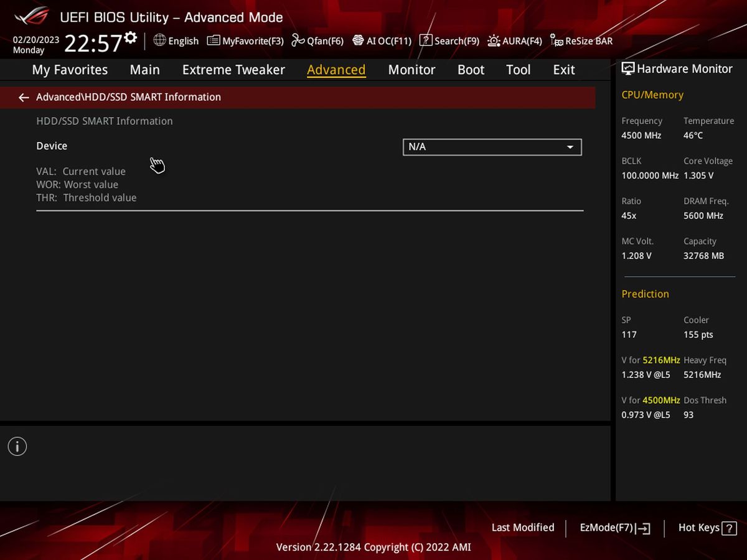Click the breadcrumb path text
The width and height of the screenshot is (747, 560).
coord(128,97)
